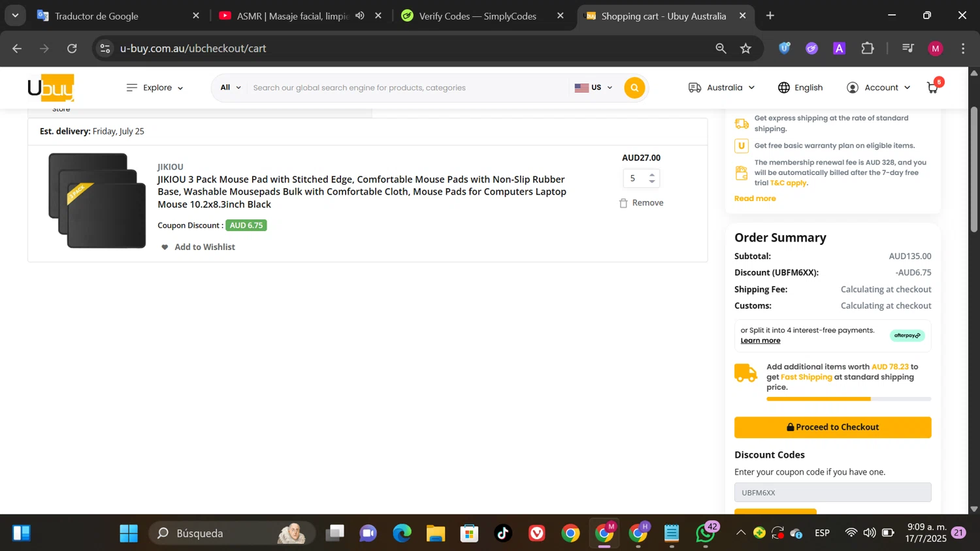
Task: Click the Account profile icon
Action: click(x=853, y=87)
